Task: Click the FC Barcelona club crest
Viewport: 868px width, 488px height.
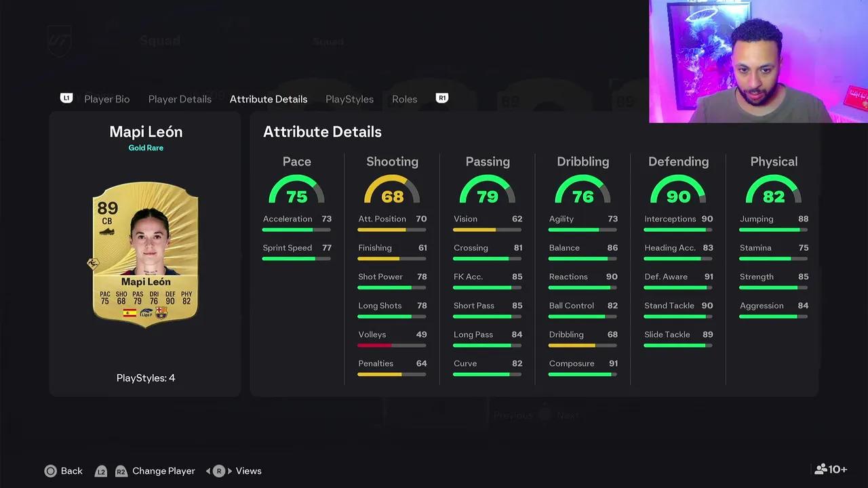Action: [x=161, y=312]
